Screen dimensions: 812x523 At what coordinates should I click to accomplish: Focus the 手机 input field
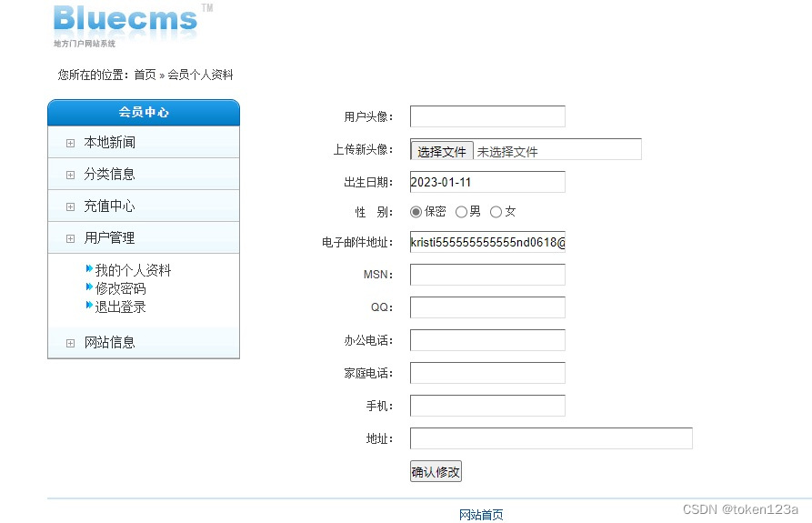point(487,406)
